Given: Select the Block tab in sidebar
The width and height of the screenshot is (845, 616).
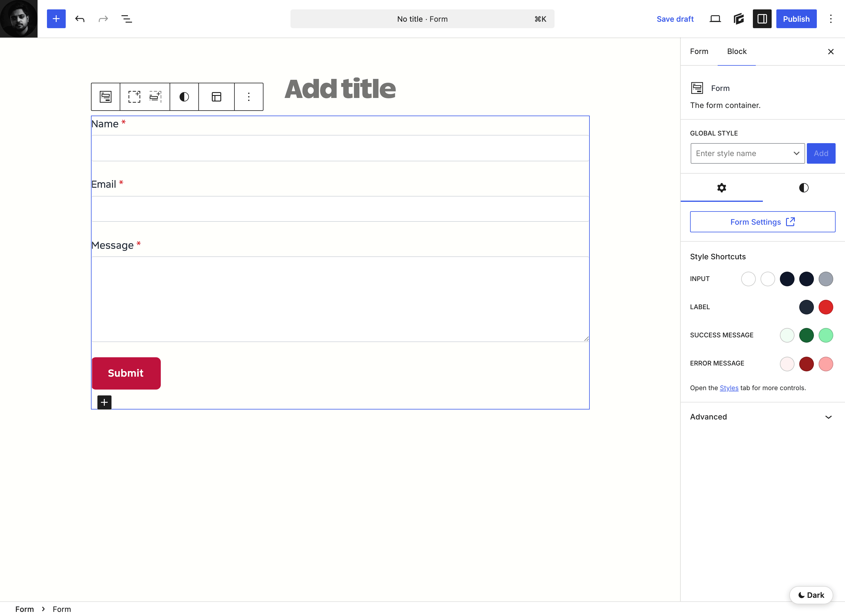Looking at the screenshot, I should point(737,51).
